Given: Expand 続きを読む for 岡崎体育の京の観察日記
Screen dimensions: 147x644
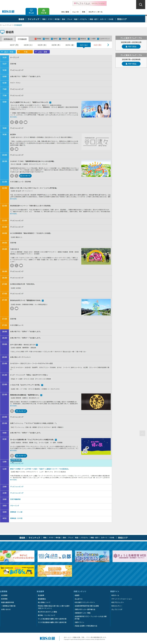Looking at the screenshot, I should 13,406.
